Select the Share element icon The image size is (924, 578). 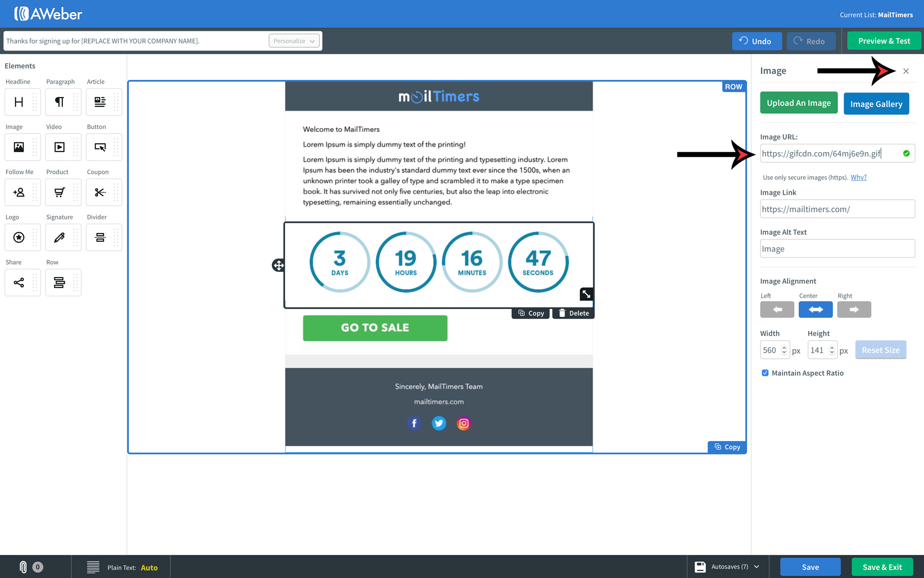pyautogui.click(x=19, y=283)
